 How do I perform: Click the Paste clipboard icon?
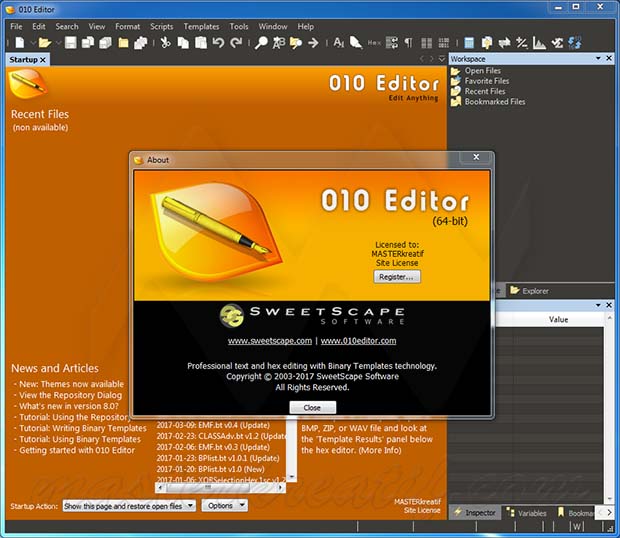[x=201, y=42]
